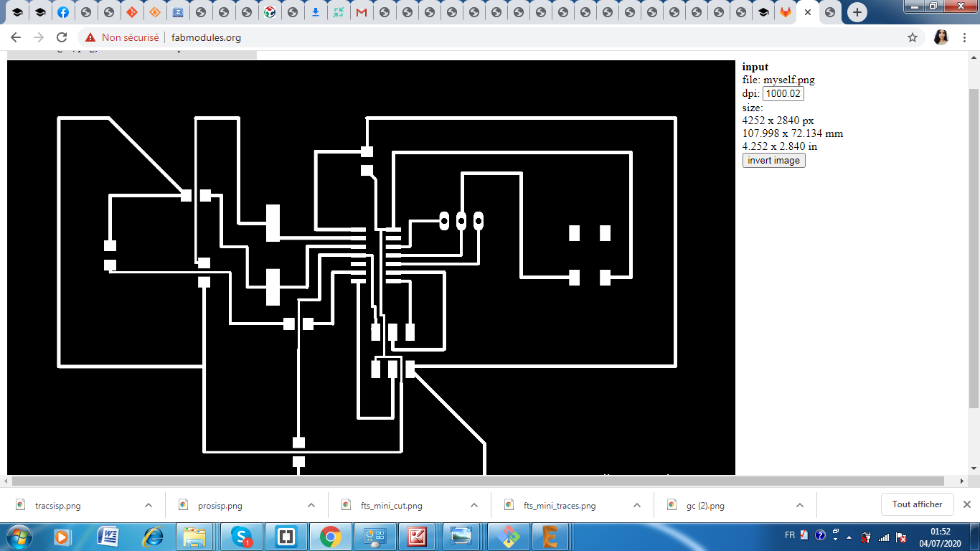Close the active fabmodules tab
The width and height of the screenshot is (980, 551).
point(808,12)
